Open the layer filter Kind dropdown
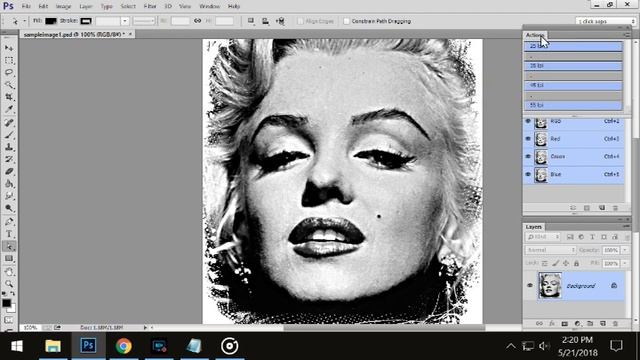 [x=543, y=237]
